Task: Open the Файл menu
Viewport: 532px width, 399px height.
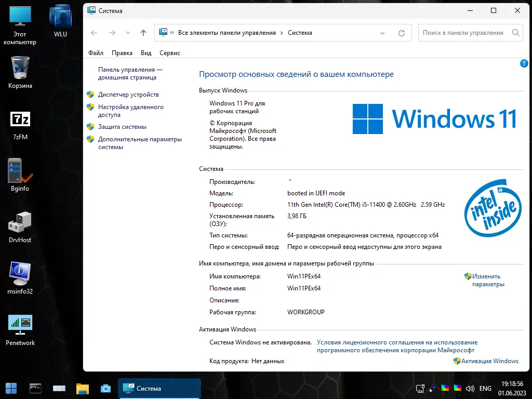Action: (x=96, y=53)
